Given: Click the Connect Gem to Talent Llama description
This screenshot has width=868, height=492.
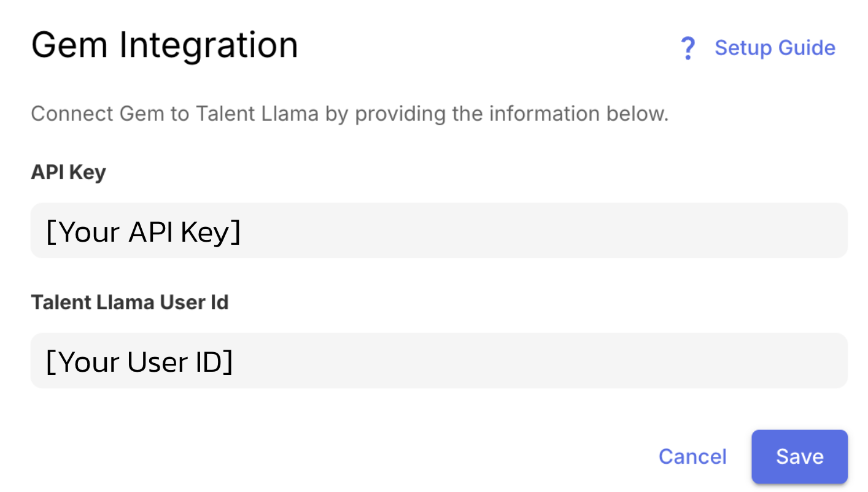Looking at the screenshot, I should coord(349,114).
